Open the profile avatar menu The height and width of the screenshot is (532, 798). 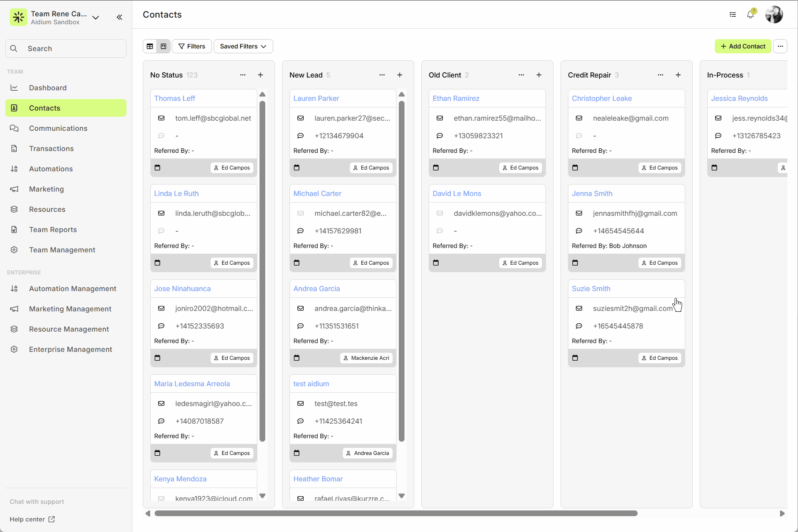pyautogui.click(x=774, y=15)
